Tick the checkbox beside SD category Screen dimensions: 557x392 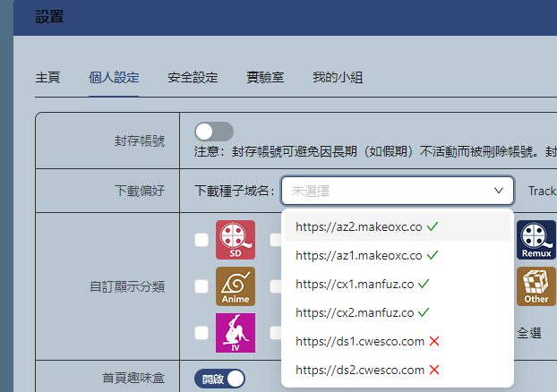click(x=201, y=240)
